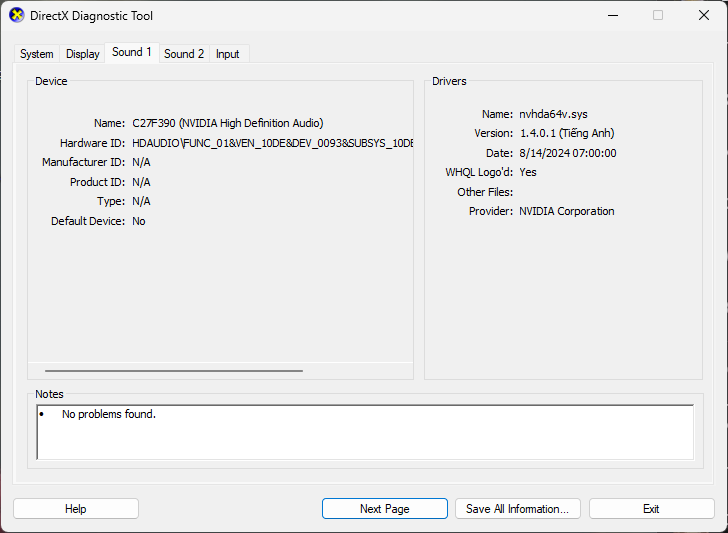This screenshot has width=728, height=533.
Task: Click the Exit button
Action: [x=651, y=509]
